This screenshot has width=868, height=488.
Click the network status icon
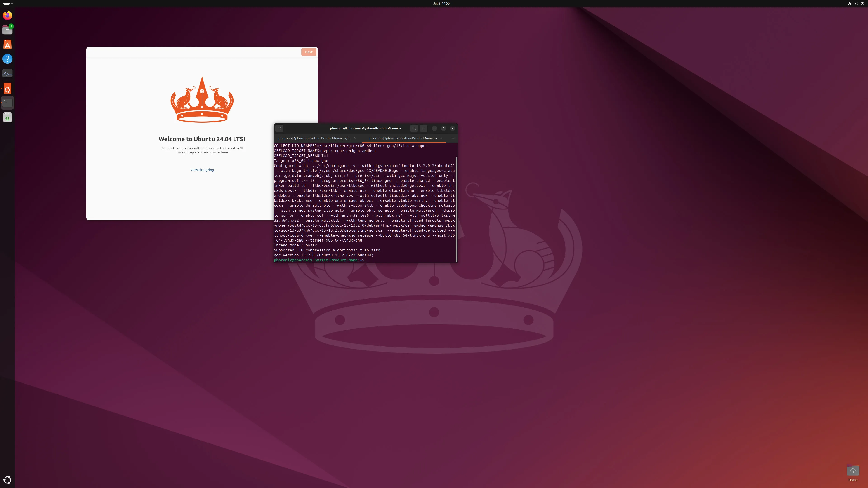coord(849,3)
